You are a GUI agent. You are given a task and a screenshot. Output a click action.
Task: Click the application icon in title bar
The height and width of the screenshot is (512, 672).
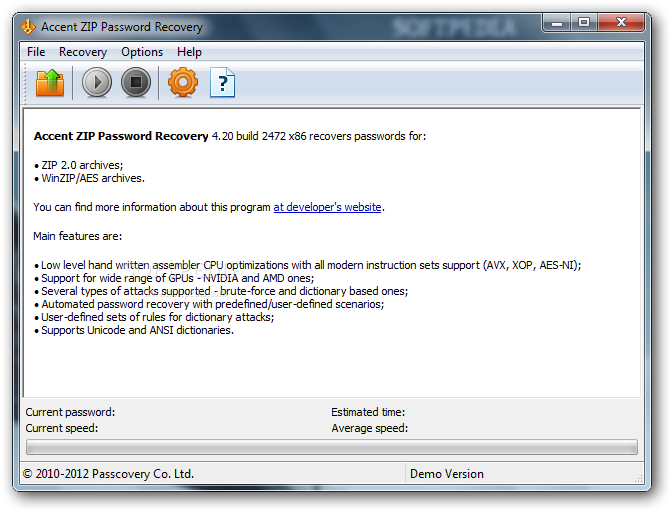point(30,26)
